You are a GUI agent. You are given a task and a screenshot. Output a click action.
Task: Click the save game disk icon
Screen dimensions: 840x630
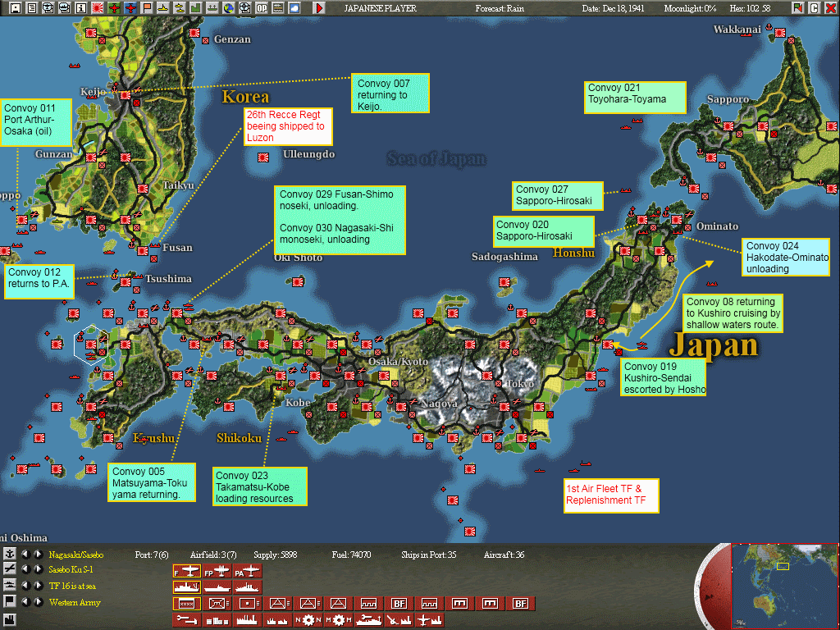pyautogui.click(x=16, y=8)
